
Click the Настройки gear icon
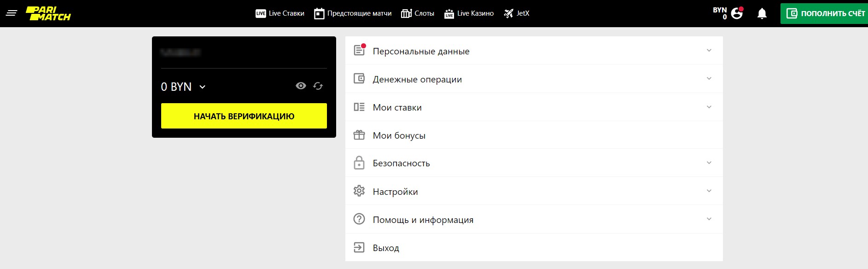[x=359, y=191]
